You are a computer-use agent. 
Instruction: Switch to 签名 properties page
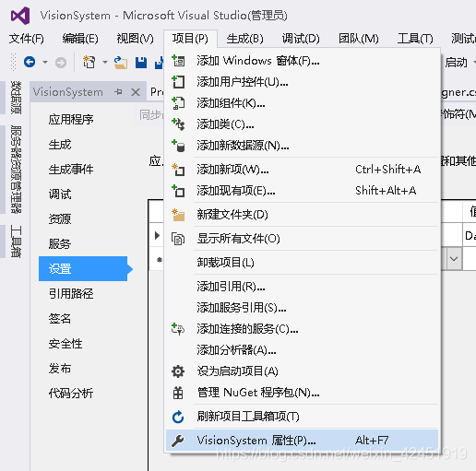(x=60, y=319)
